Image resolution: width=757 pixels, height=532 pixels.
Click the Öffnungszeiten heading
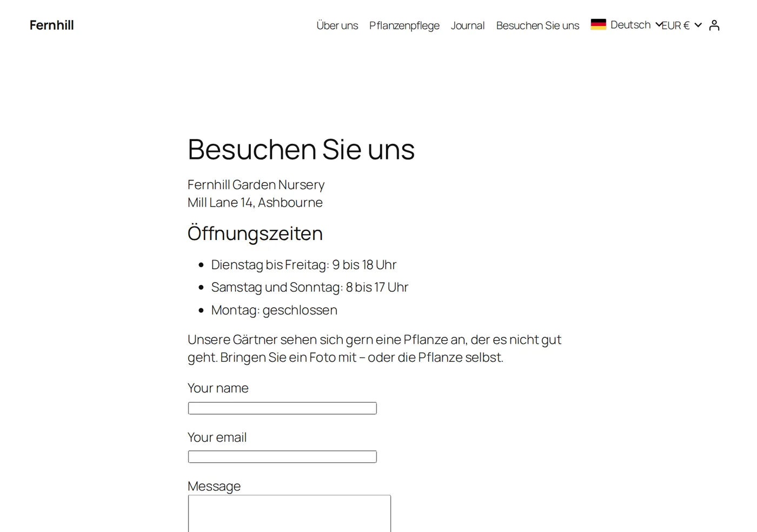tap(255, 234)
